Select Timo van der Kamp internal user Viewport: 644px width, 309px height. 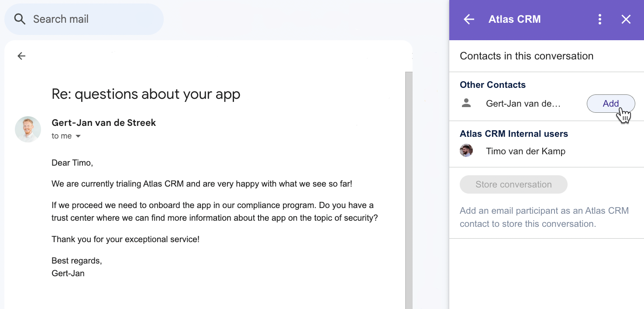[x=525, y=151]
